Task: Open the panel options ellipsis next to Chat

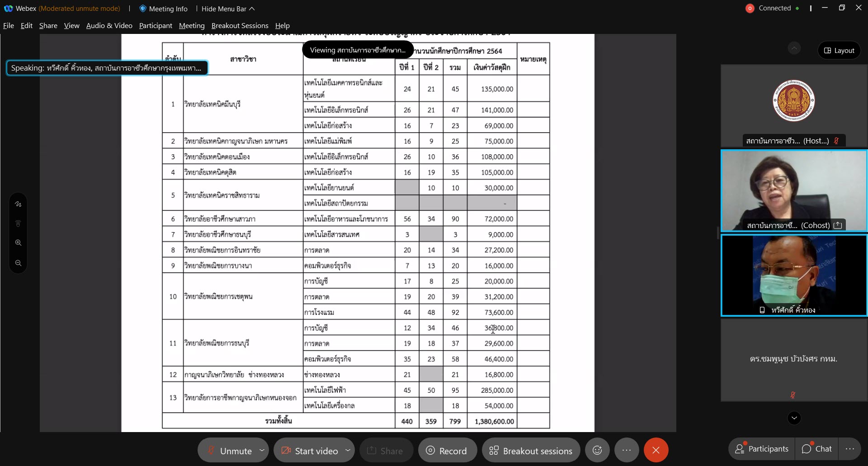Action: coord(850,449)
